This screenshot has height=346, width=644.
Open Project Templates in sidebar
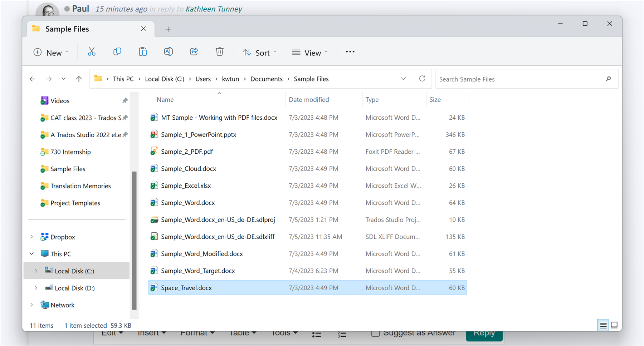[75, 203]
